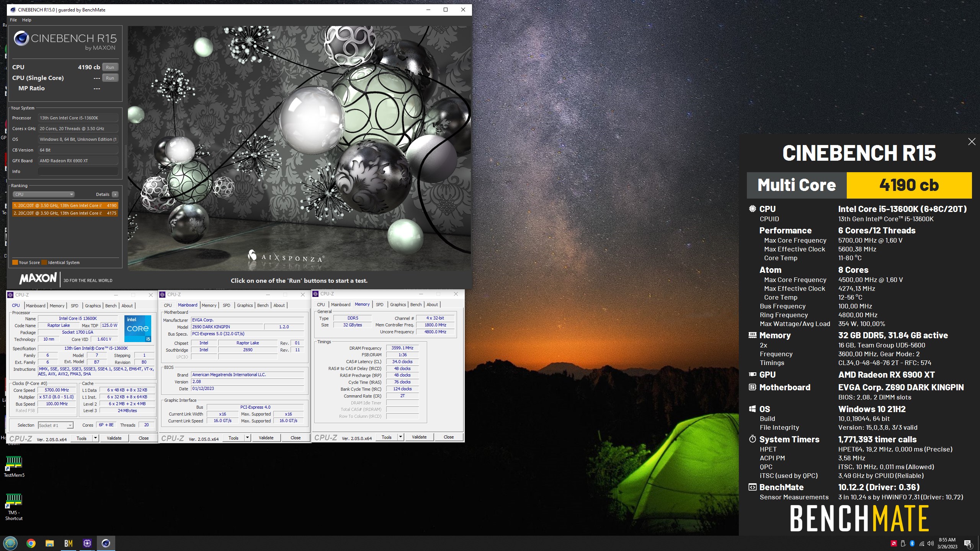Viewport: 980px width, 551px height.
Task: Click Validate in right CPU-Z window
Action: click(419, 437)
